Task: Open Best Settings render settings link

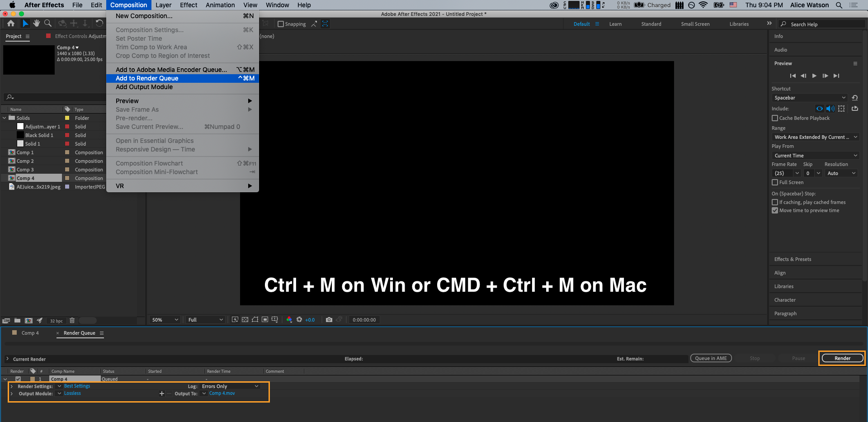Action: click(x=77, y=386)
